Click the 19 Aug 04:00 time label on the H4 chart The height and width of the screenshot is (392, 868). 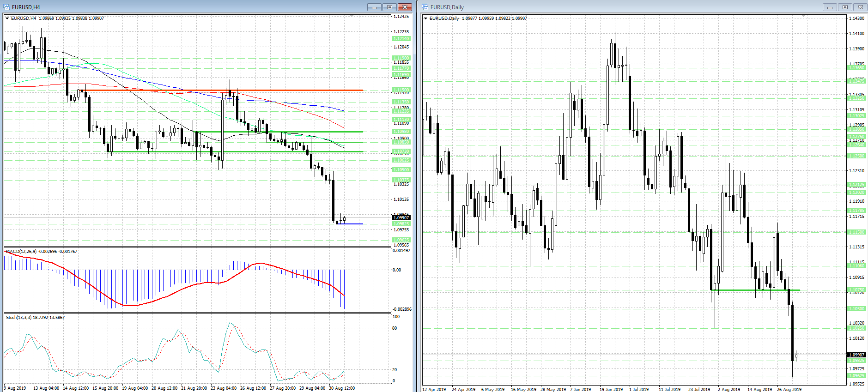coord(135,388)
